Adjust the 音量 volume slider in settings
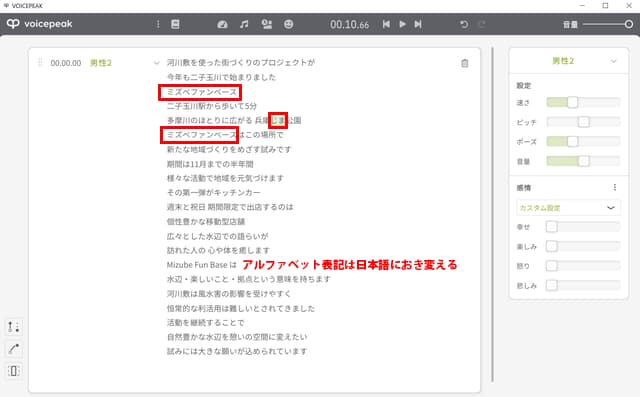Screen dimensions: 640x397 583,161
